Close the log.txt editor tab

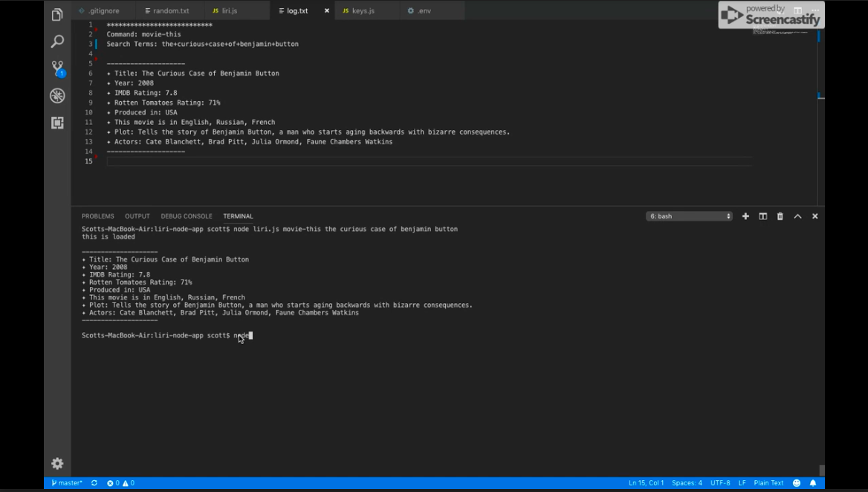pos(326,10)
